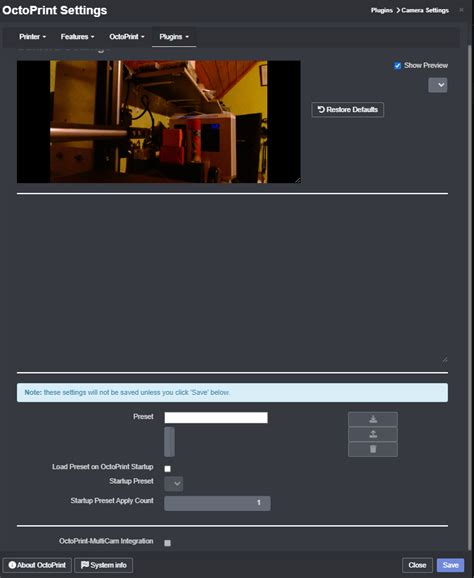Open System info
Viewport: 474px width, 578px height.
tap(104, 565)
